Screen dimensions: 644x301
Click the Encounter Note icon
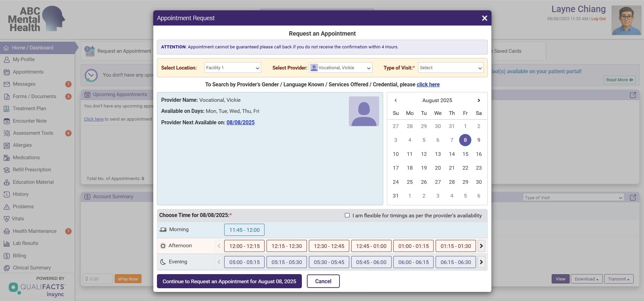(x=6, y=121)
